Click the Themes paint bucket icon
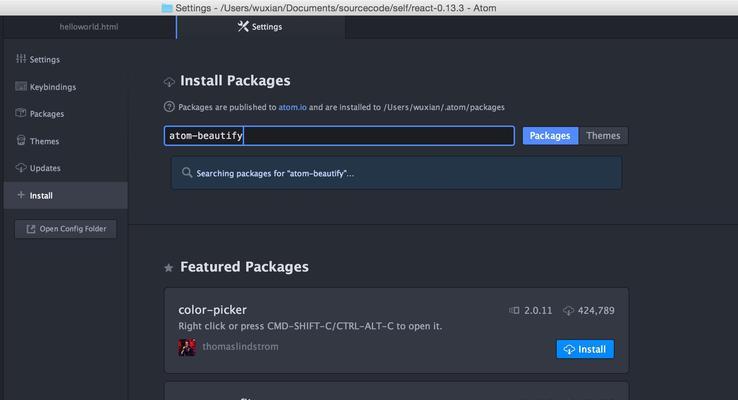Screen dimensions: 738x400 pos(21,140)
